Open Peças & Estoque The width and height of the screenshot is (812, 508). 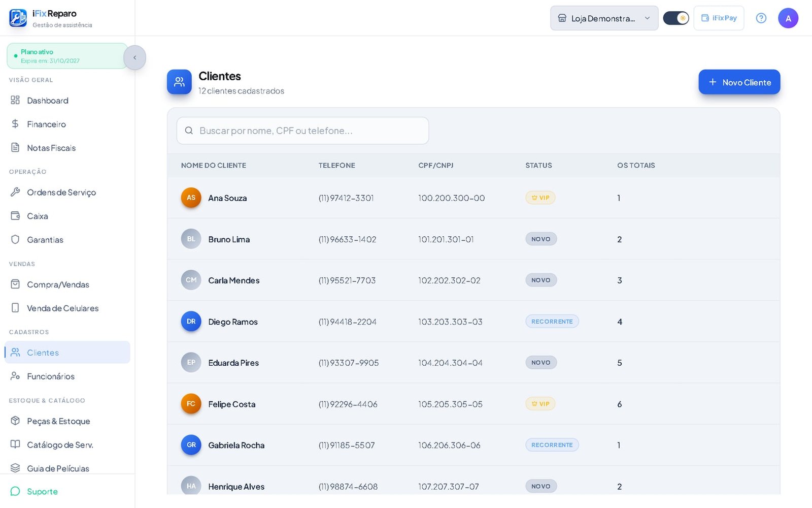(67, 421)
